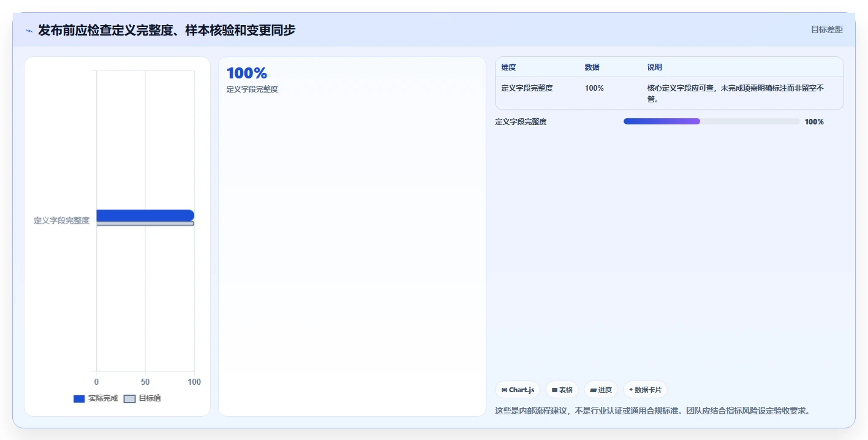Click the 维度 column header

(x=508, y=67)
